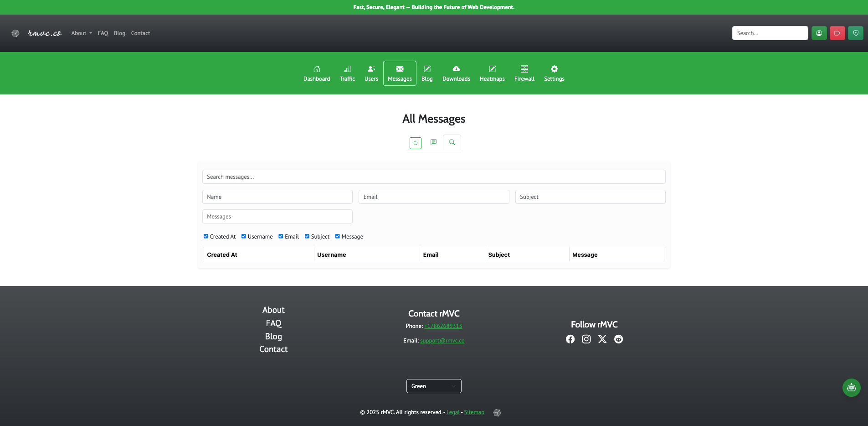Open the chat bubble messages view icon

(x=433, y=142)
